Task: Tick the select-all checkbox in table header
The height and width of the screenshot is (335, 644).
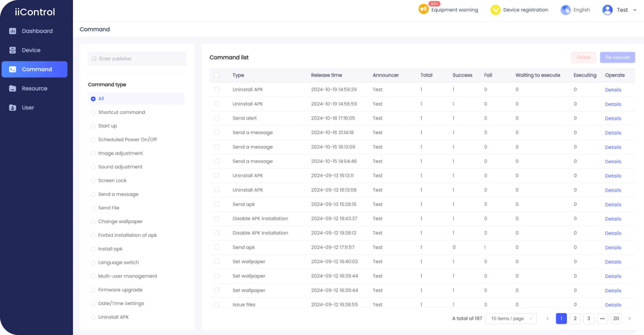Action: coord(217,75)
